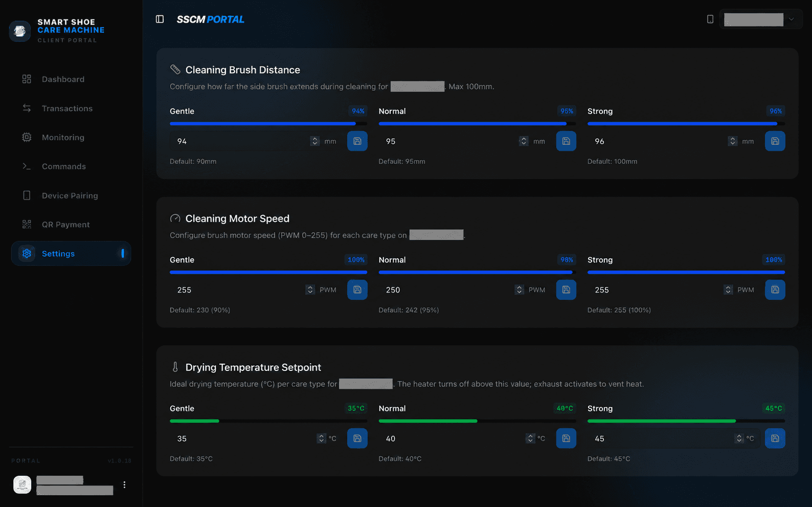Adjust Strong drying temperature stepper arrows
812x507 pixels.
(739, 438)
